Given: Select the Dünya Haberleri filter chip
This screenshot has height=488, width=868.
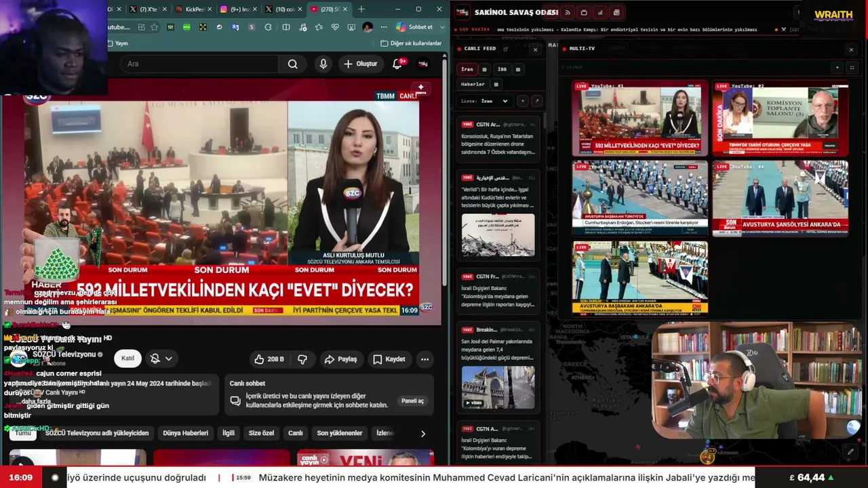Looking at the screenshot, I should coord(186,433).
